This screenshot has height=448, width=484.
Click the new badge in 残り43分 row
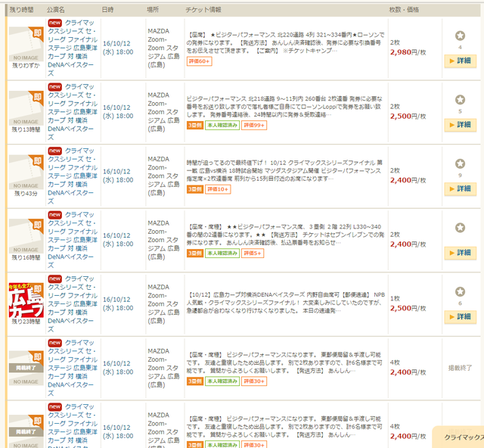pyautogui.click(x=55, y=151)
